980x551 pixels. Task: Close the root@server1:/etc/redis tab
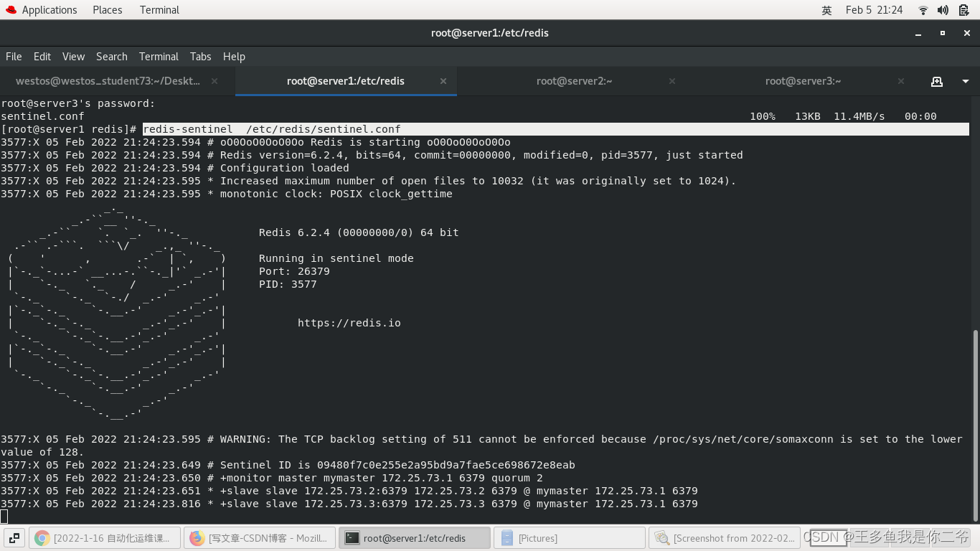(443, 81)
